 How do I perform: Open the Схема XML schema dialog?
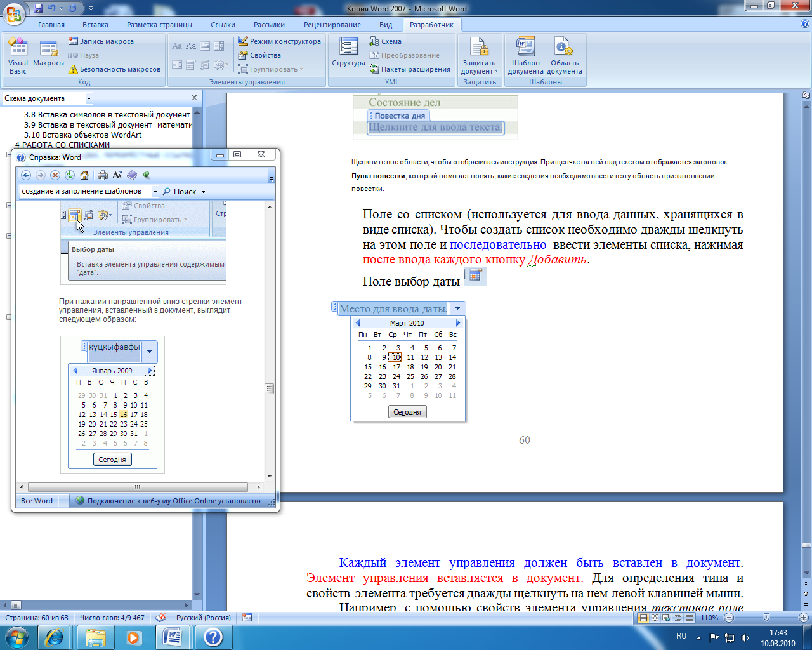click(386, 41)
